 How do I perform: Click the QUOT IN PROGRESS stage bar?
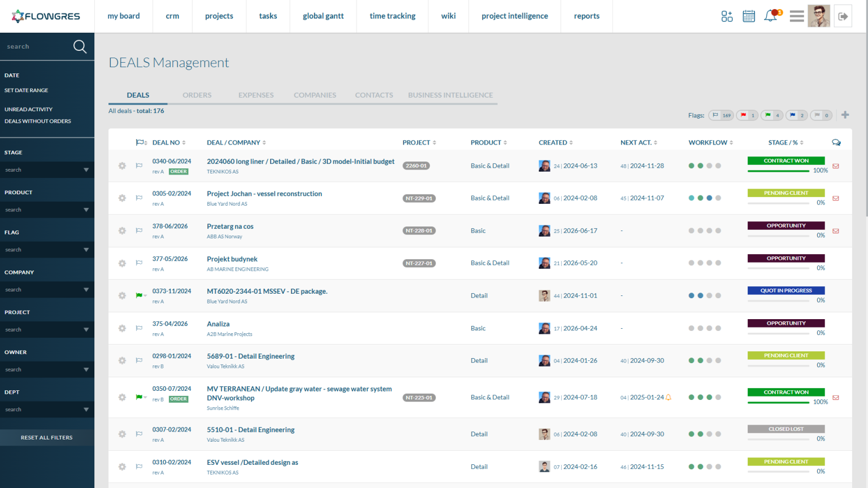pos(786,291)
